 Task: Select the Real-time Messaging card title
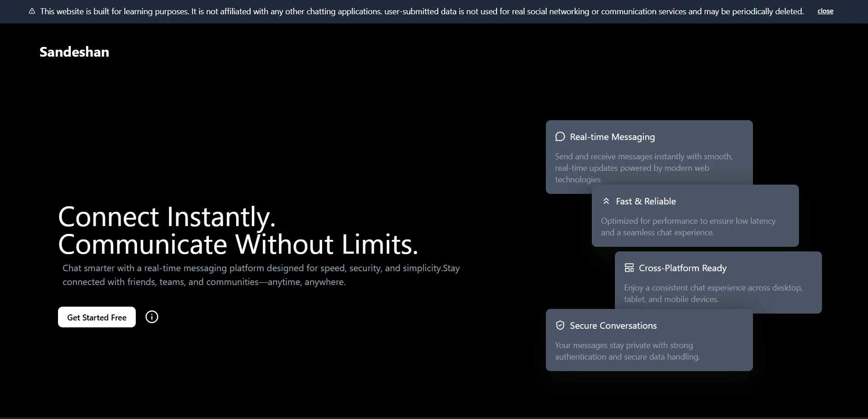click(x=612, y=137)
